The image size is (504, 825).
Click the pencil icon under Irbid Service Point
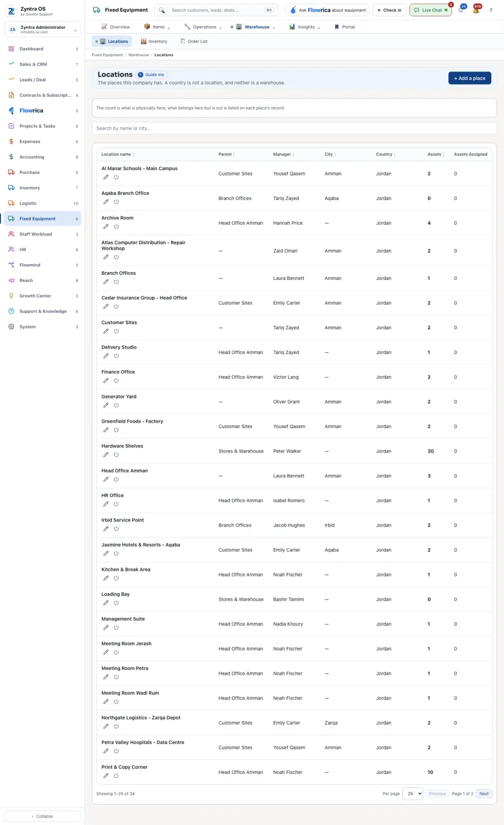click(106, 529)
